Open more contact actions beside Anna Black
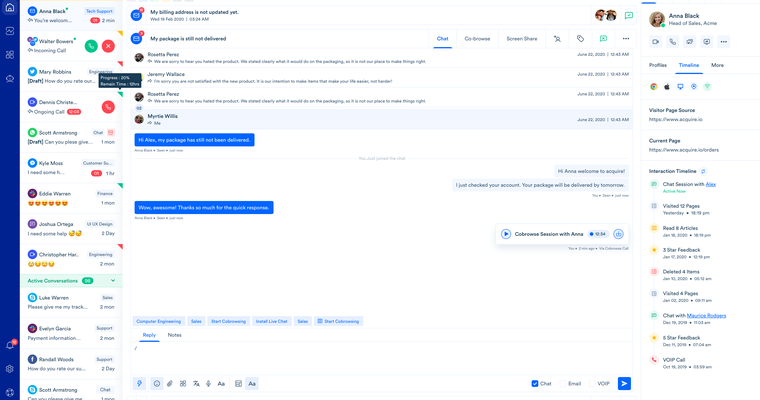This screenshot has width=760, height=400. (723, 42)
